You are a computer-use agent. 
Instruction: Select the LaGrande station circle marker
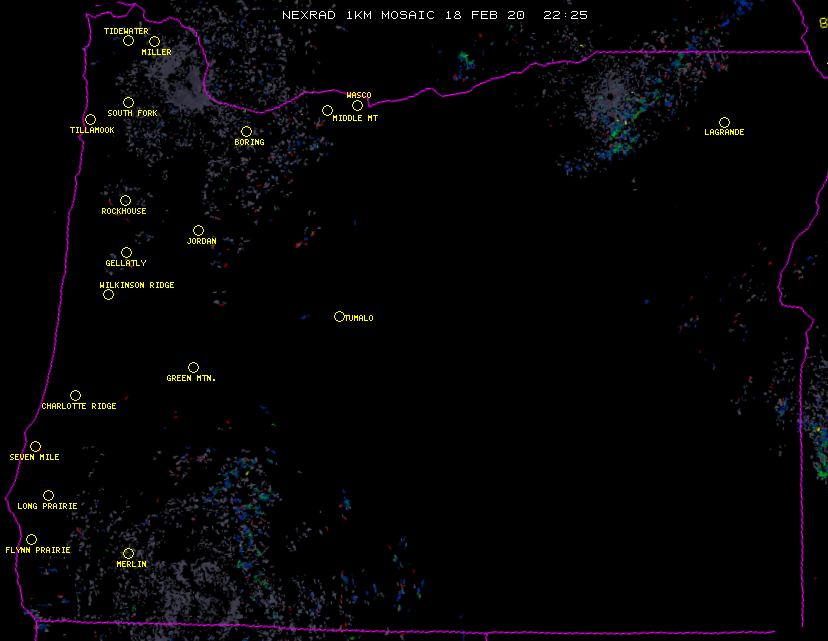tap(724, 123)
